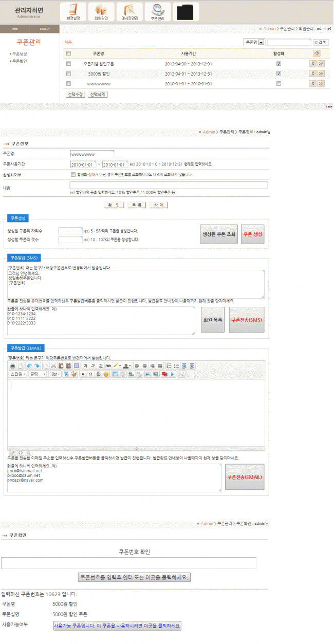Click the 쿠폰전송(SMS) button
This screenshot has height=644, width=334.
pyautogui.click(x=247, y=320)
